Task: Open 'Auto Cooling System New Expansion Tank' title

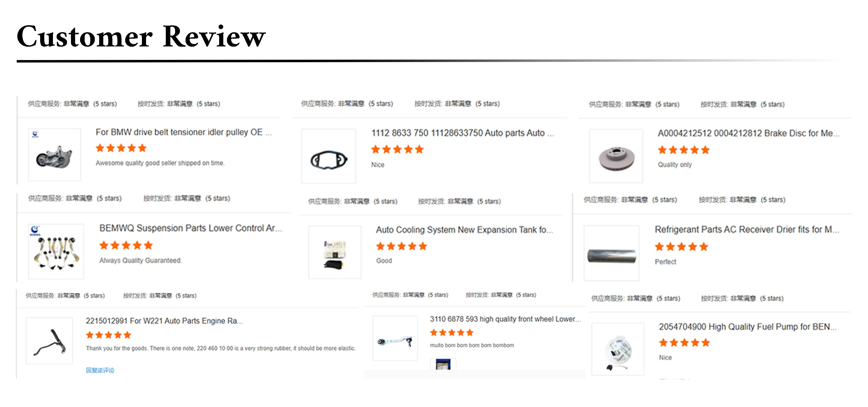Action: pyautogui.click(x=464, y=230)
